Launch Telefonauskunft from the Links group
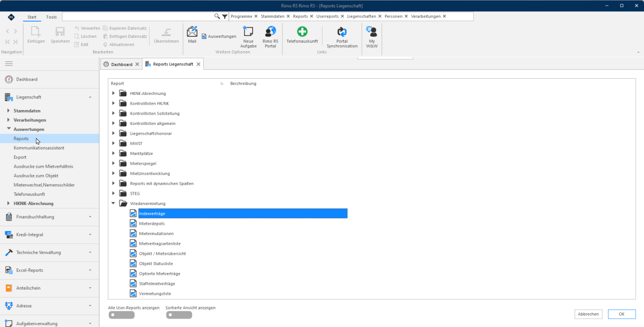 pos(302,35)
